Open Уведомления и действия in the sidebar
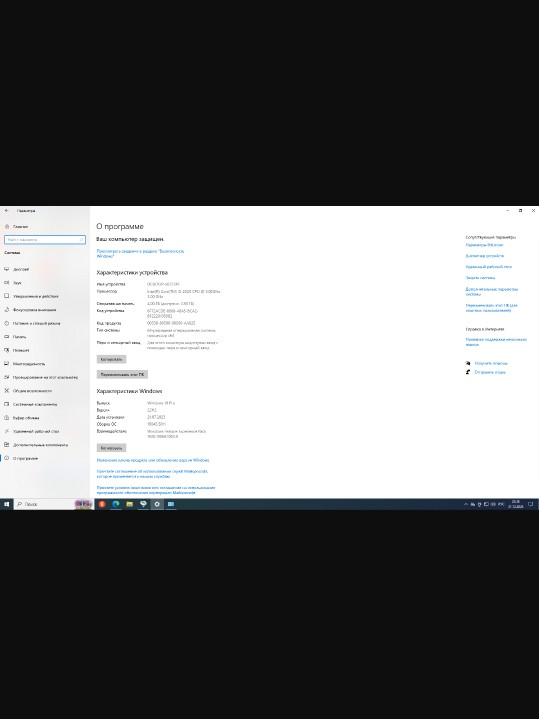This screenshot has width=539, height=719. point(35,296)
